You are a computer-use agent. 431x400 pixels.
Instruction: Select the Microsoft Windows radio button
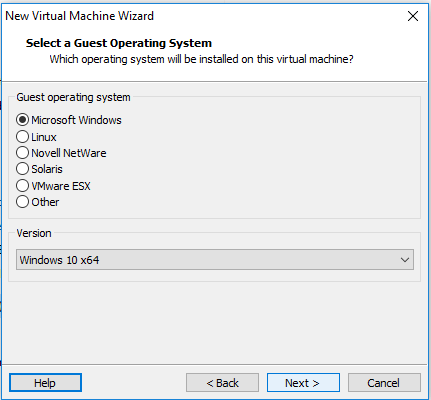coord(22,120)
